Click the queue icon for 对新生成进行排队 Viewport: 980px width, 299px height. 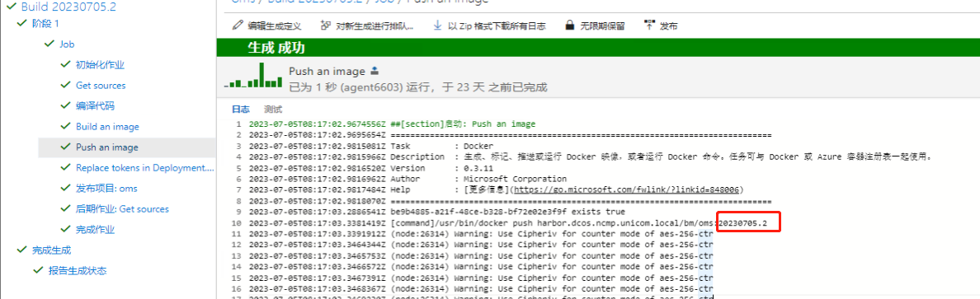click(x=325, y=26)
